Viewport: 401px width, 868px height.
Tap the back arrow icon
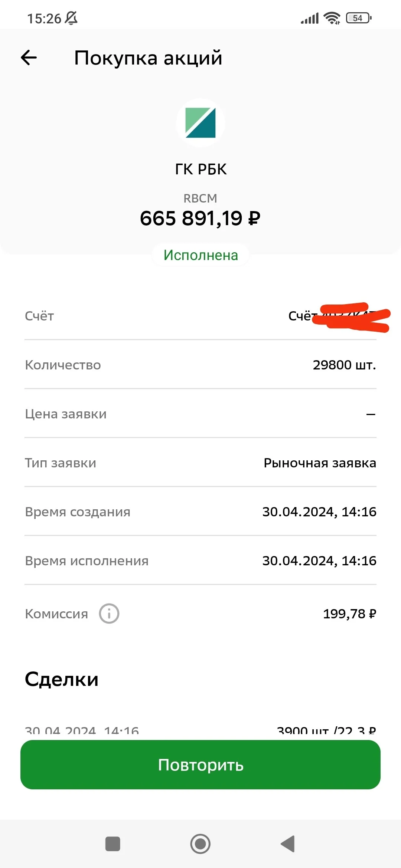29,57
